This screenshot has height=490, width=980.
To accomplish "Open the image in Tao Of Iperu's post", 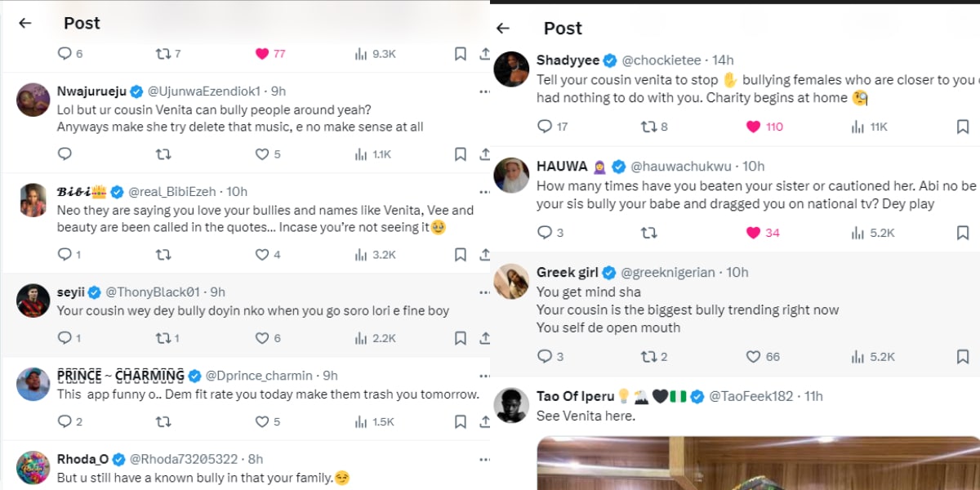I will tap(758, 463).
